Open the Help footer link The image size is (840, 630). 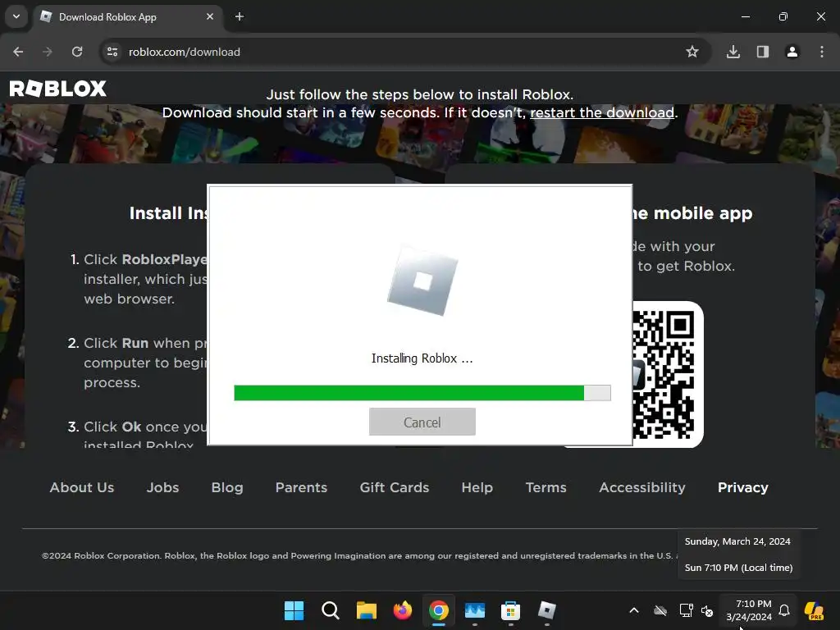coord(477,487)
